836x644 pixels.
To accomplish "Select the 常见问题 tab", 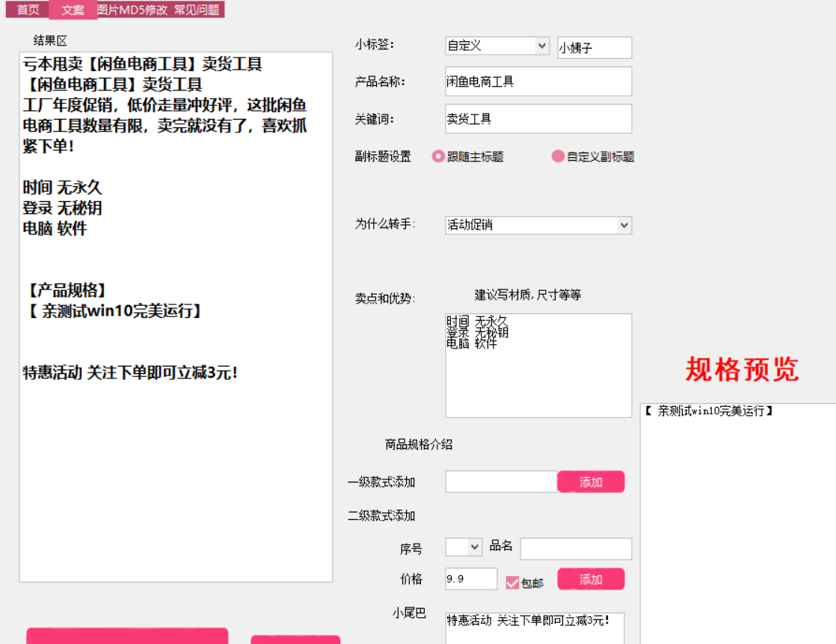I will (x=197, y=10).
